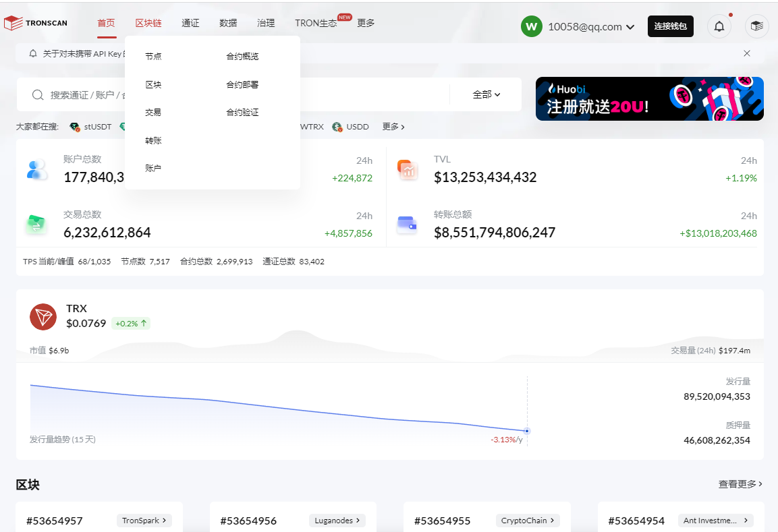778x532 pixels.
Task: Click the 发行量 value 89,520,094,353
Action: [x=717, y=396]
